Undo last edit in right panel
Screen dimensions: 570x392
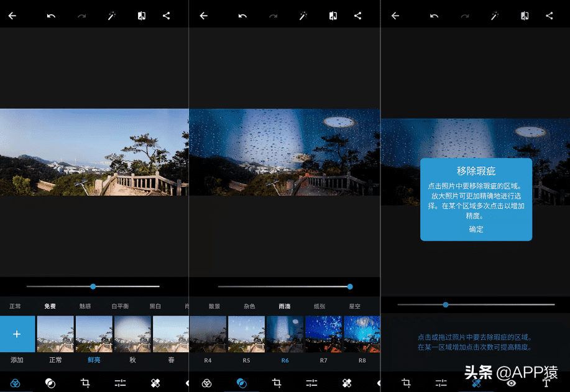pyautogui.click(x=434, y=16)
